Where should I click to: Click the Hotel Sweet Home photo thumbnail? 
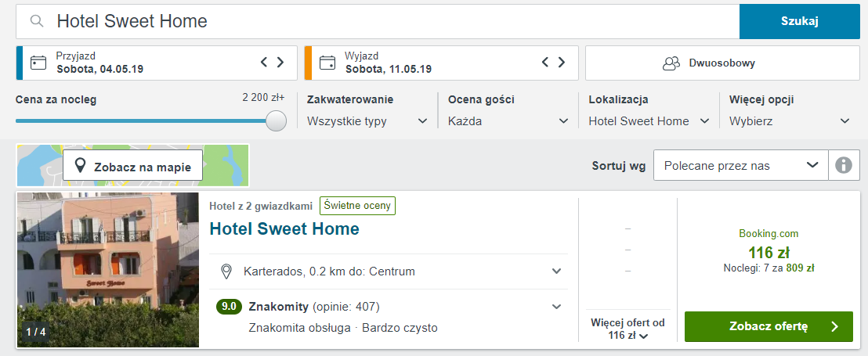(108, 269)
